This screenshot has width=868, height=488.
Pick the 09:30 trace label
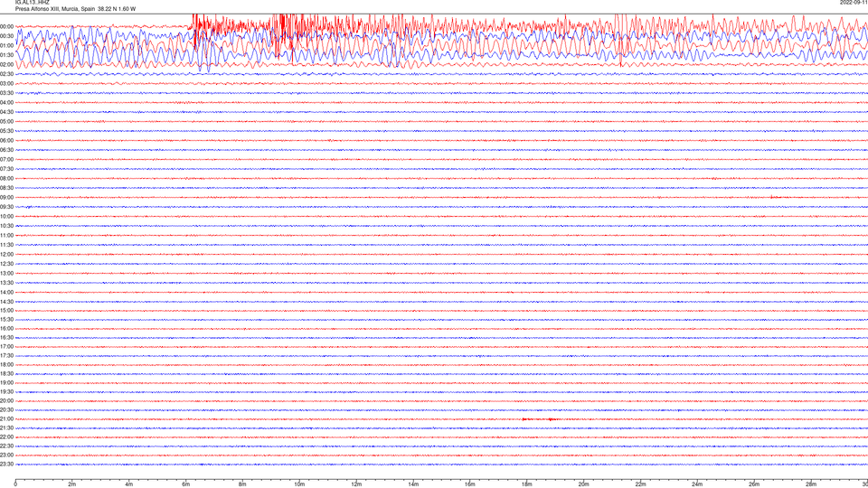point(6,207)
